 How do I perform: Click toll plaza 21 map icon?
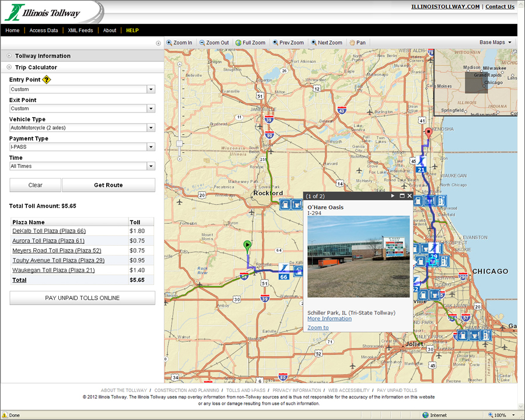pyautogui.click(x=421, y=164)
